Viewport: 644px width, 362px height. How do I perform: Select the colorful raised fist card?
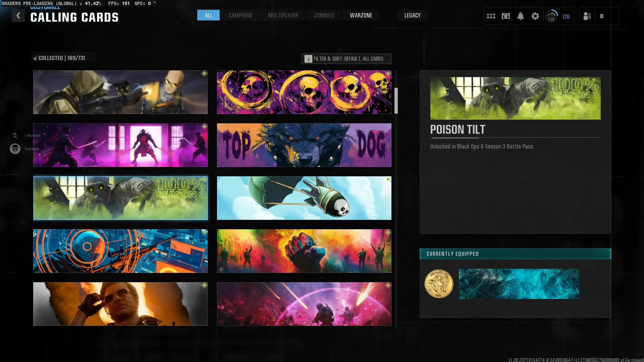point(304,251)
